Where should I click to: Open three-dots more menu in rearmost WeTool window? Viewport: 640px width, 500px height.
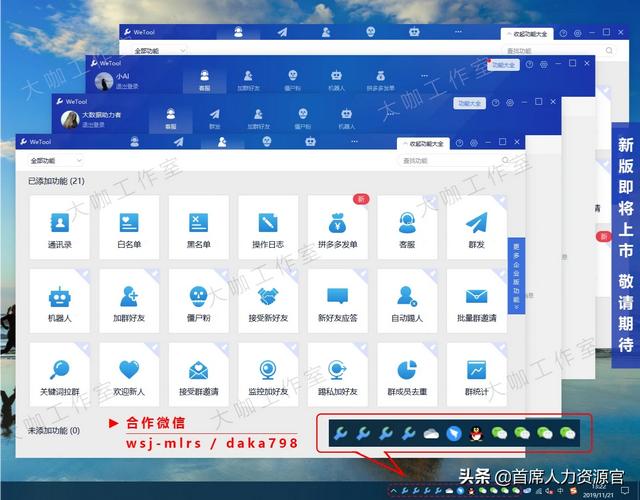coord(458,31)
